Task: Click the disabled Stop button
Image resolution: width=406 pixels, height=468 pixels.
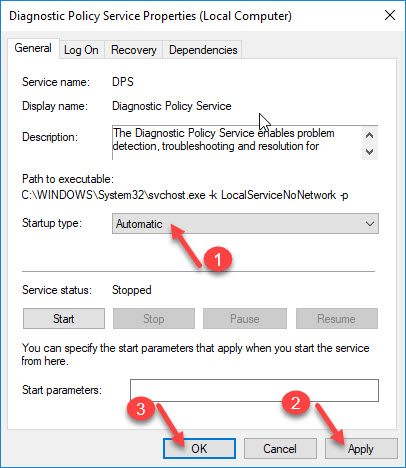Action: coord(154,319)
